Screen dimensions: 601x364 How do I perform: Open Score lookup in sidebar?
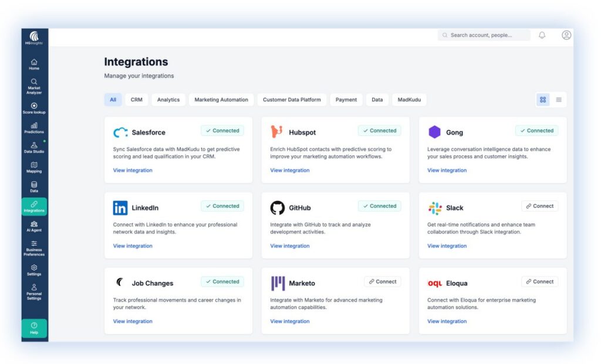[x=34, y=108]
